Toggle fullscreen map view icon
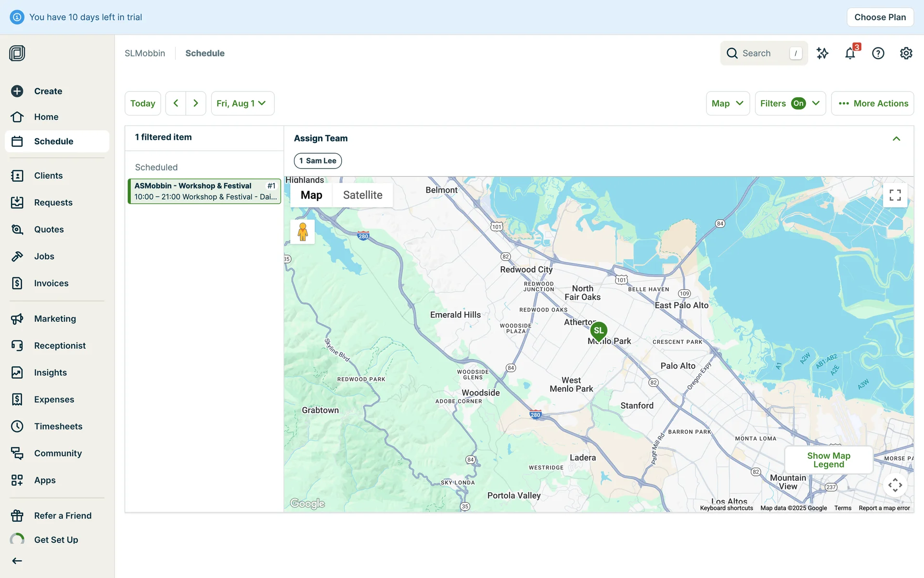Image resolution: width=924 pixels, height=578 pixels. point(895,195)
